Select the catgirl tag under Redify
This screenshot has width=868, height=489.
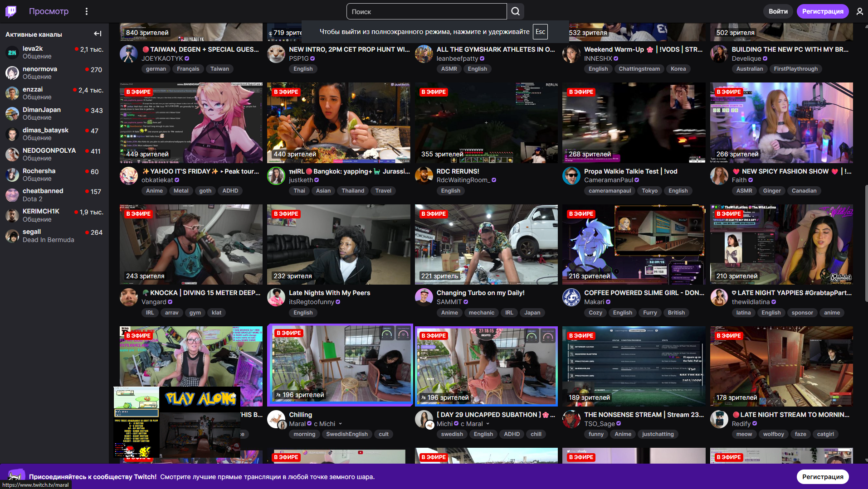point(825,434)
